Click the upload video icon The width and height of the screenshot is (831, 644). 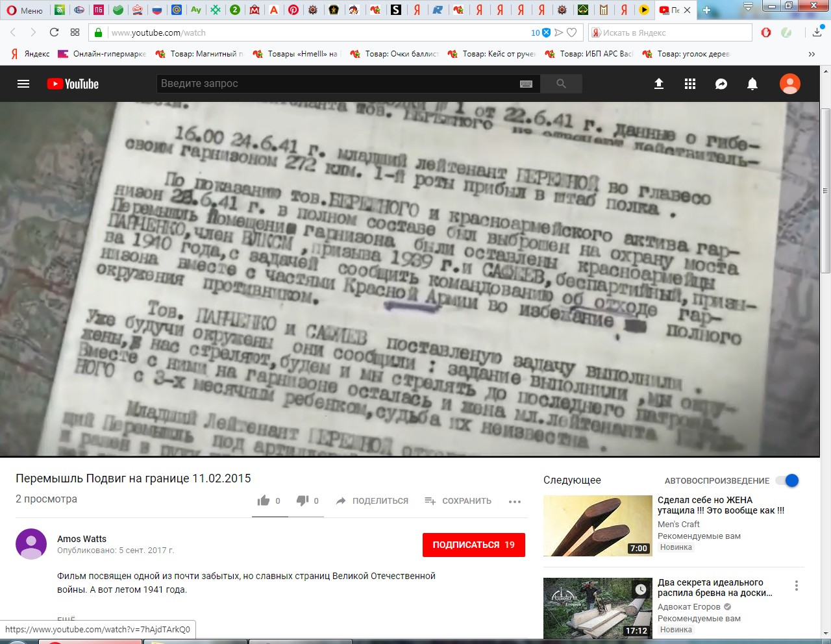[658, 84]
